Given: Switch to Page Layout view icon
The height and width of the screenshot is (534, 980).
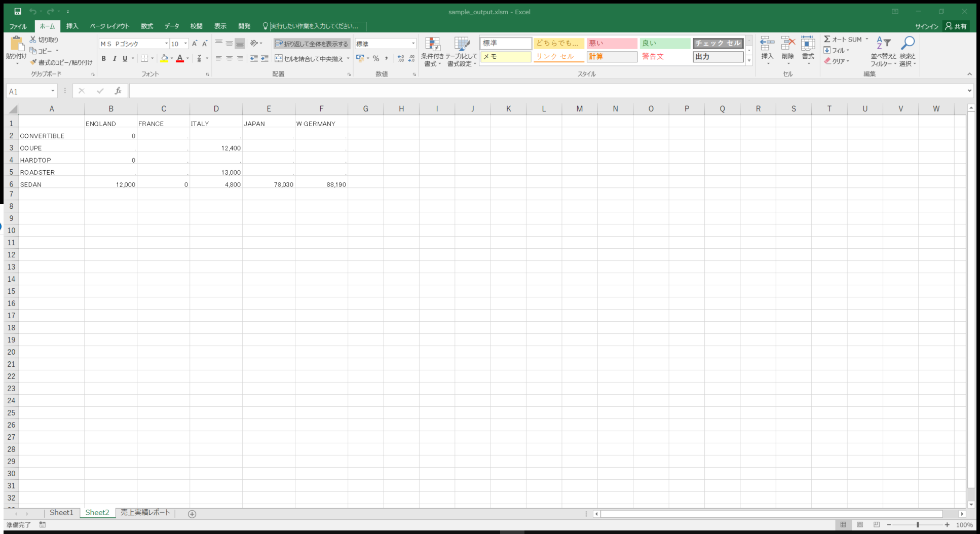Looking at the screenshot, I should click(860, 525).
